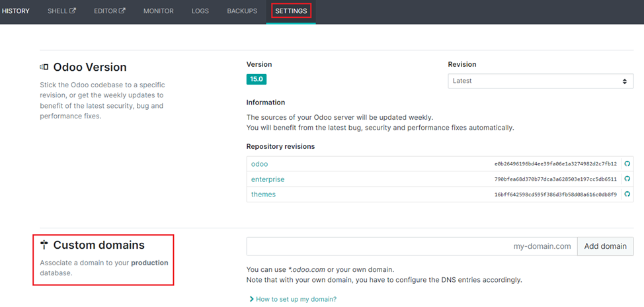Switch to the HISTORY tab

point(16,11)
